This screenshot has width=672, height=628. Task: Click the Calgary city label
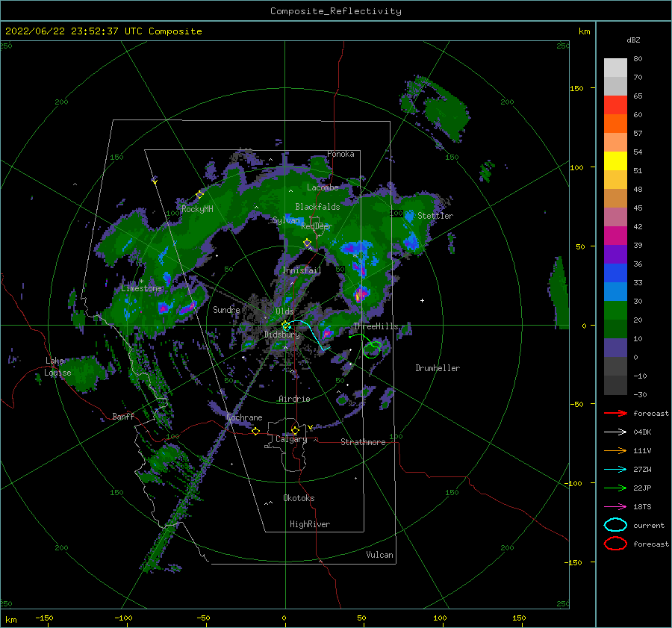coord(291,439)
